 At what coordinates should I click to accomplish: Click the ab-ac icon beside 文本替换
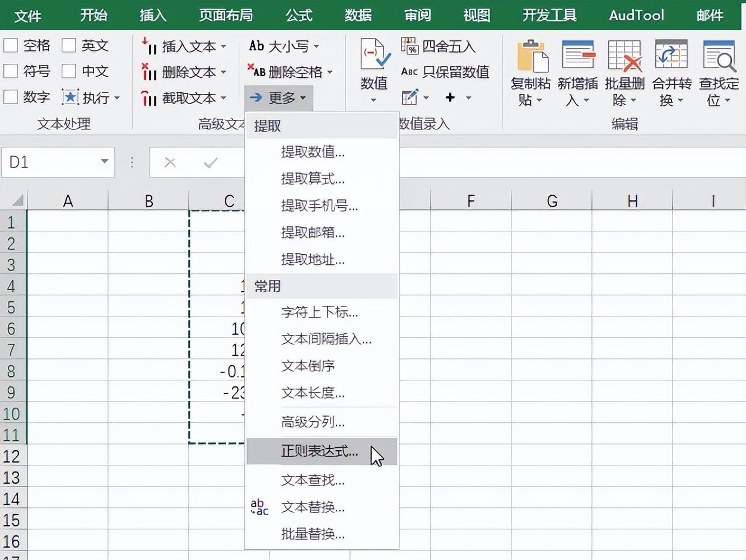pos(259,507)
